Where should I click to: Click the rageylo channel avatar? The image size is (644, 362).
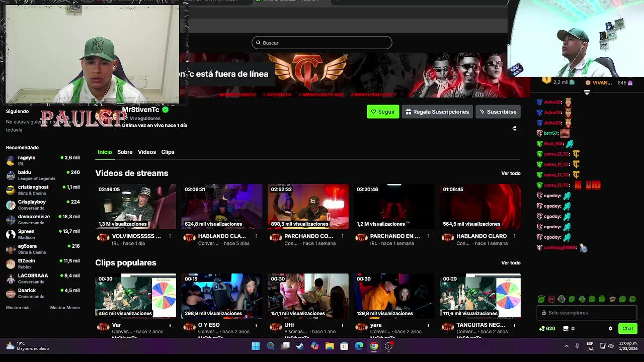coord(11,161)
